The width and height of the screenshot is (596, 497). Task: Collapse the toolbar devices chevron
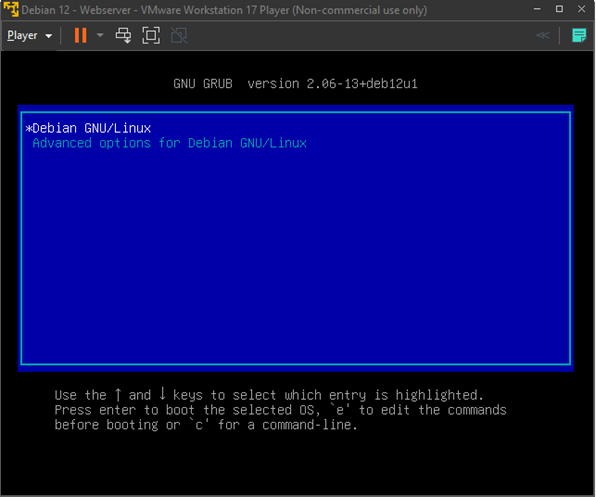pyautogui.click(x=543, y=35)
